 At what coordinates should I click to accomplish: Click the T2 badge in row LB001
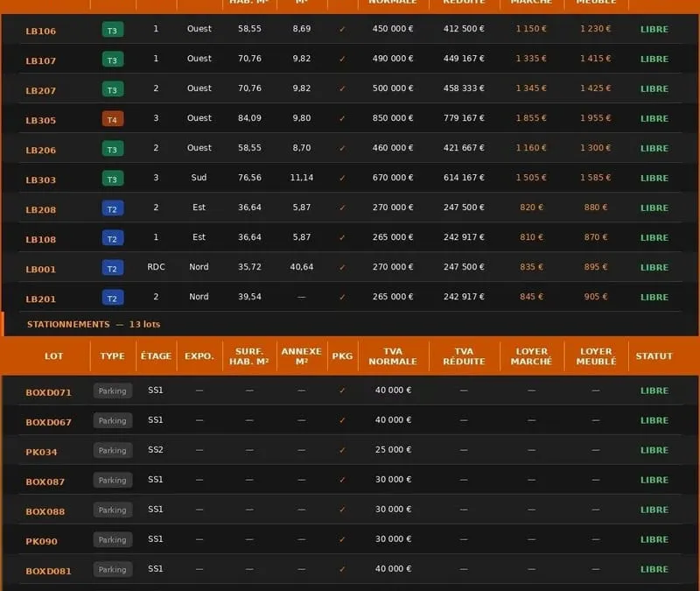[x=113, y=269]
